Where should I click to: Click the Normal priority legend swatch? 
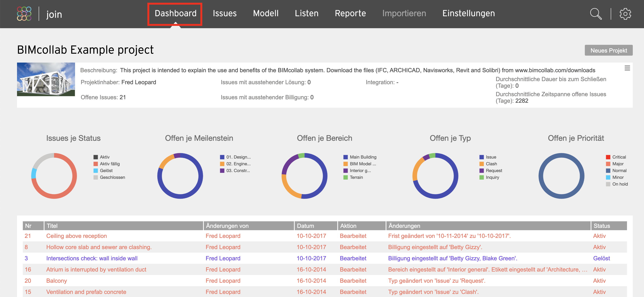point(608,171)
